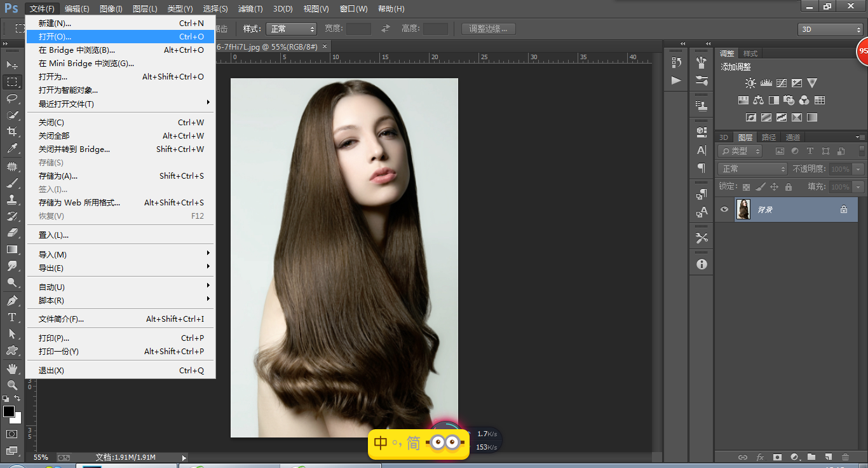
Task: Toggle filter for type layers
Action: click(x=810, y=151)
